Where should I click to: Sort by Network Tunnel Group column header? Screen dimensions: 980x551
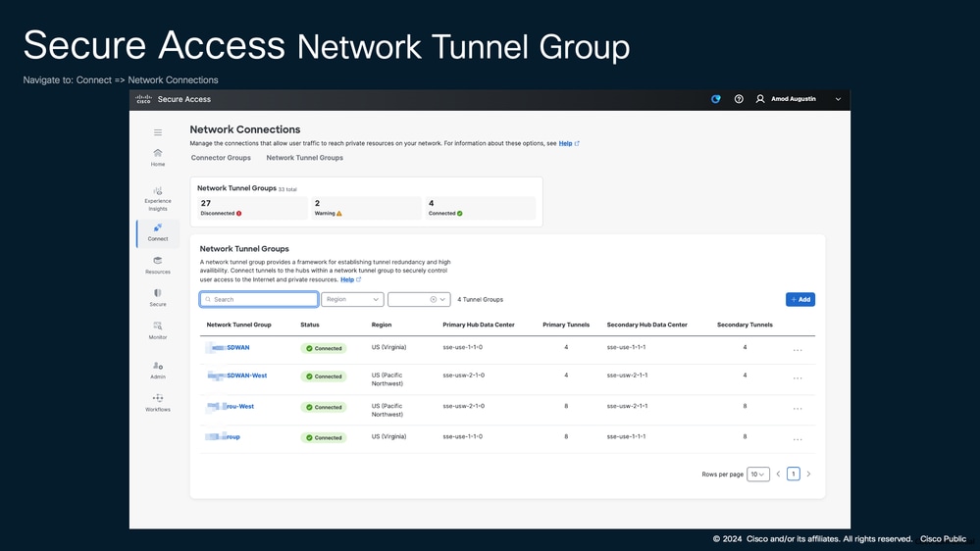pyautogui.click(x=238, y=325)
